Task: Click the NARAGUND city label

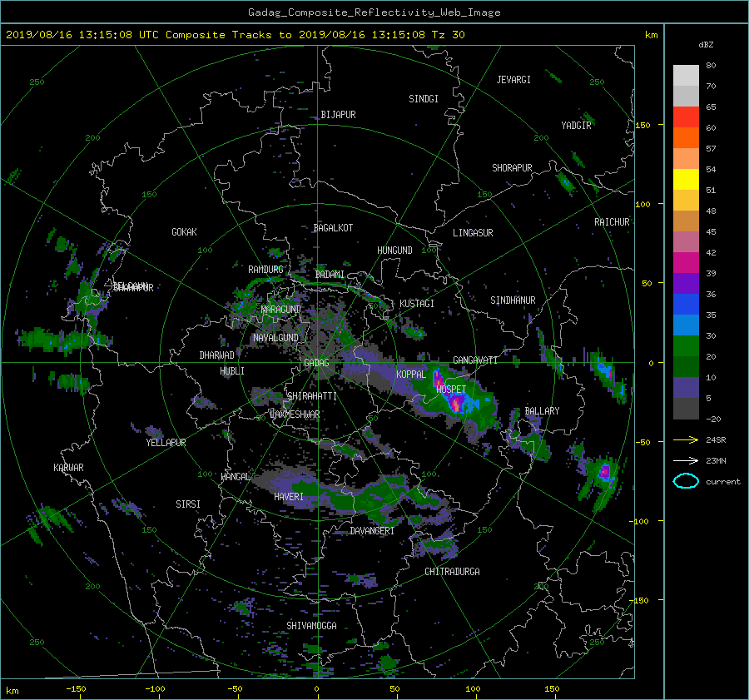Action: (x=281, y=310)
